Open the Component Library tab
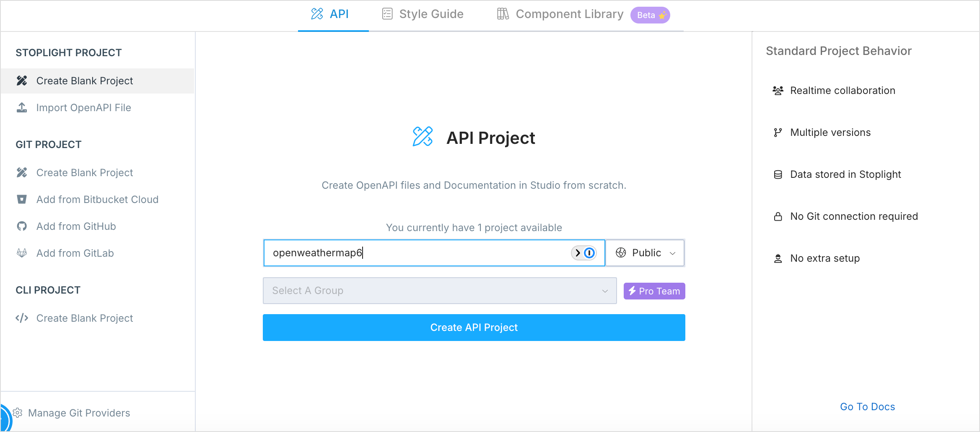The image size is (980, 432). (x=560, y=15)
